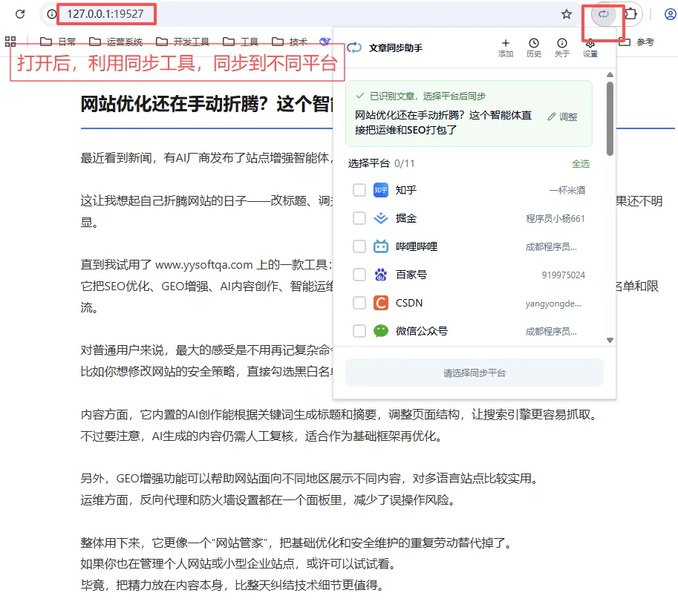Click the 百家号 paw logo icon
The image size is (678, 616).
[380, 275]
